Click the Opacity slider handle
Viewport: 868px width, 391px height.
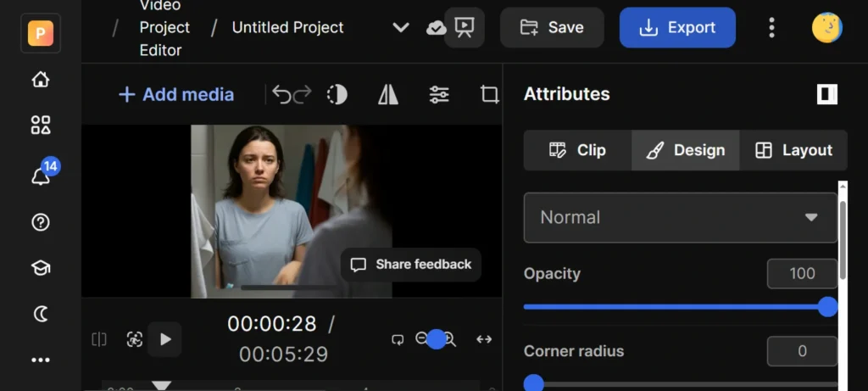coord(828,307)
